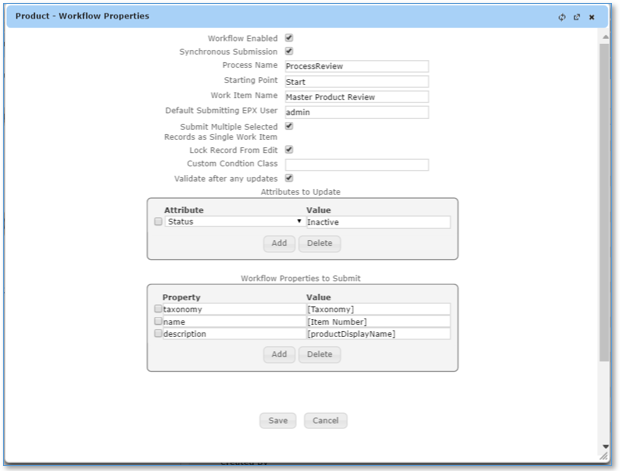Click the refresh icon in the title bar
This screenshot has height=471, width=620.
[x=563, y=18]
